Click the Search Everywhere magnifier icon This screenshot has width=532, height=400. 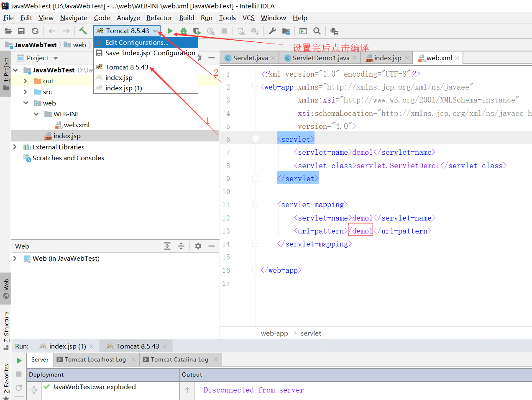click(317, 31)
